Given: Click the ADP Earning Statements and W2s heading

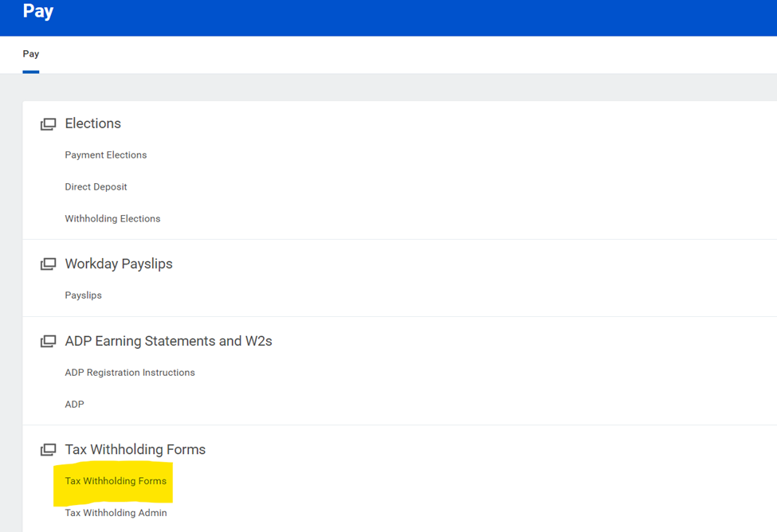Looking at the screenshot, I should click(x=168, y=341).
